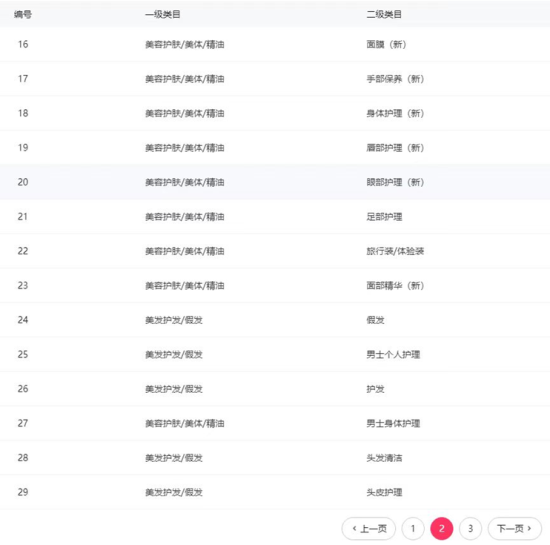Select row 23 面部精华（新）
This screenshot has height=545, width=550.
click(x=275, y=285)
